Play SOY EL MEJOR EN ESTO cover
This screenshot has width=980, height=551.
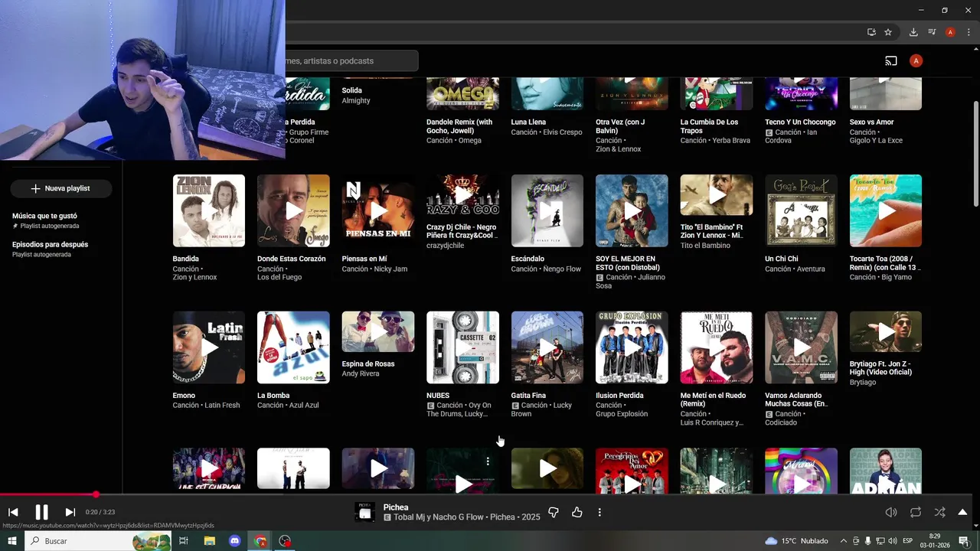pyautogui.click(x=632, y=210)
